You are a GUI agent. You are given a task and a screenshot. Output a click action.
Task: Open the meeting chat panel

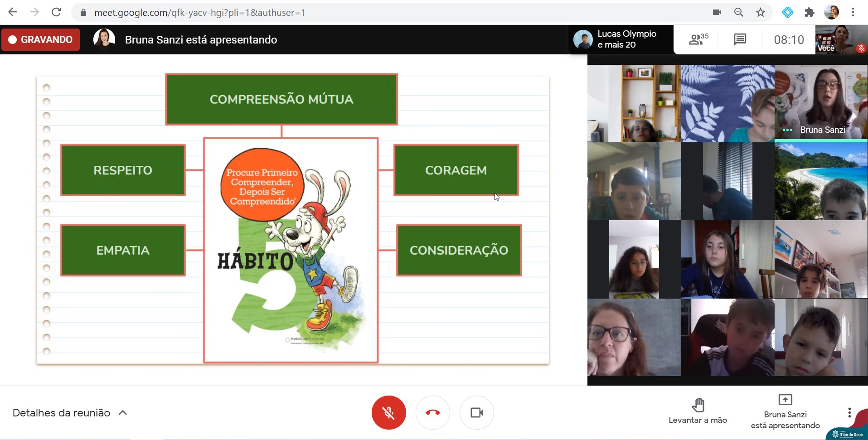740,40
